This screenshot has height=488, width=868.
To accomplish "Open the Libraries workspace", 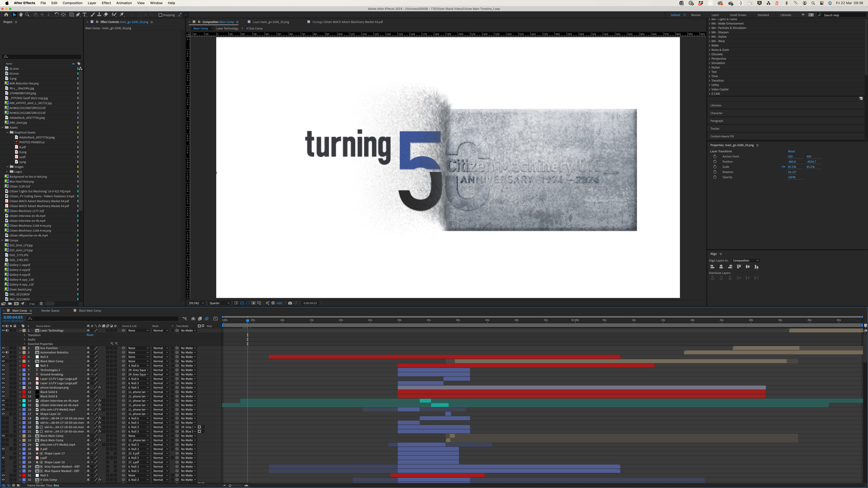I will 786,15.
